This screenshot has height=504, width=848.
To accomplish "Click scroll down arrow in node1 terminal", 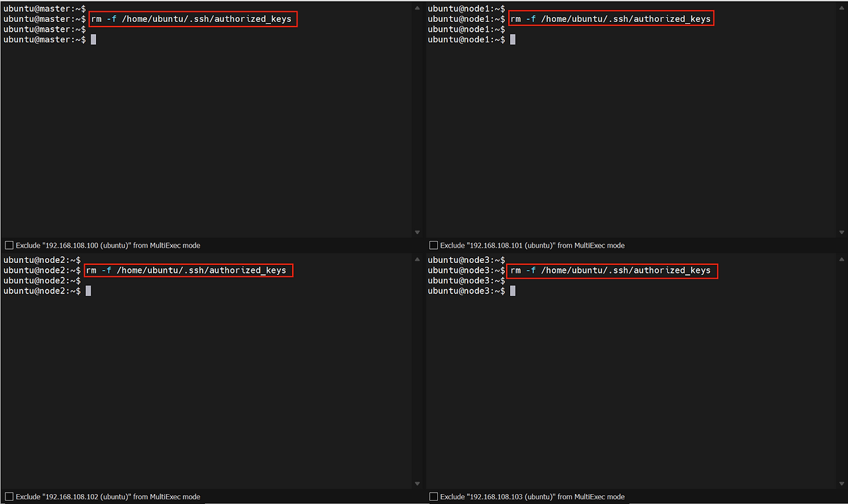I will [x=841, y=232].
